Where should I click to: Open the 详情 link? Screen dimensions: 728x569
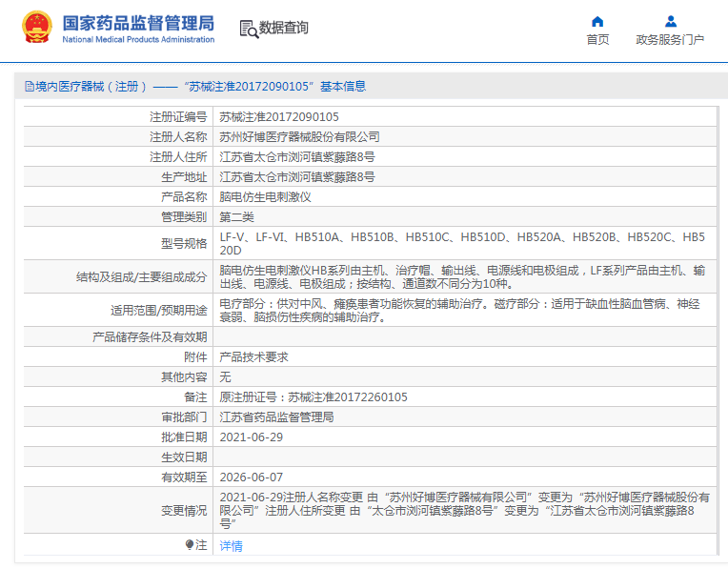click(x=231, y=546)
